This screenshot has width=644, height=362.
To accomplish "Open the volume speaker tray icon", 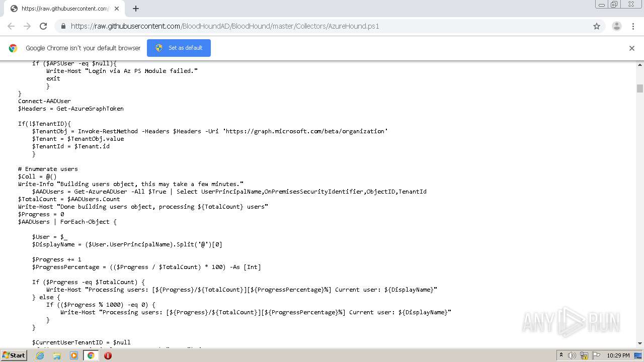I will pos(572,355).
